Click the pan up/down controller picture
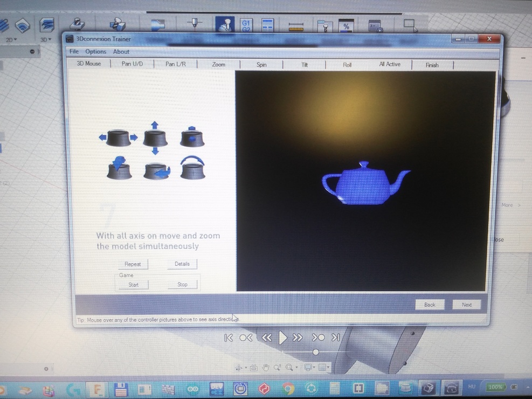Viewport: 532px width, 399px height. [155, 137]
